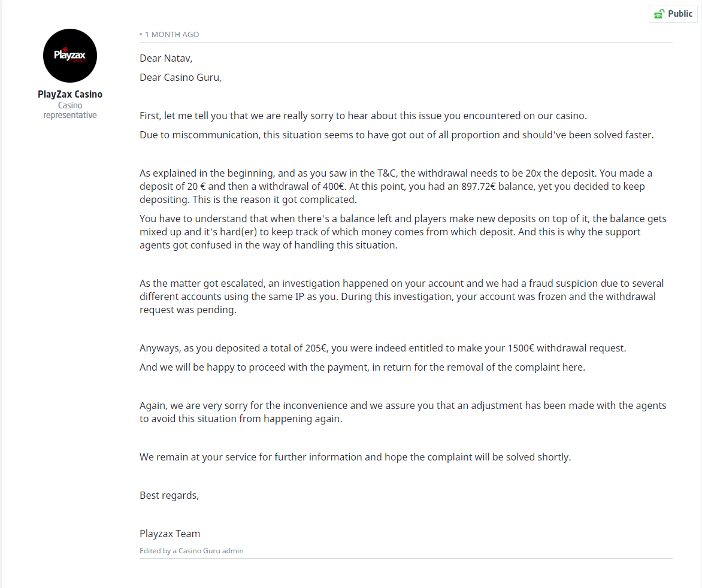Click the Dear Natav greeting line

pyautogui.click(x=166, y=58)
